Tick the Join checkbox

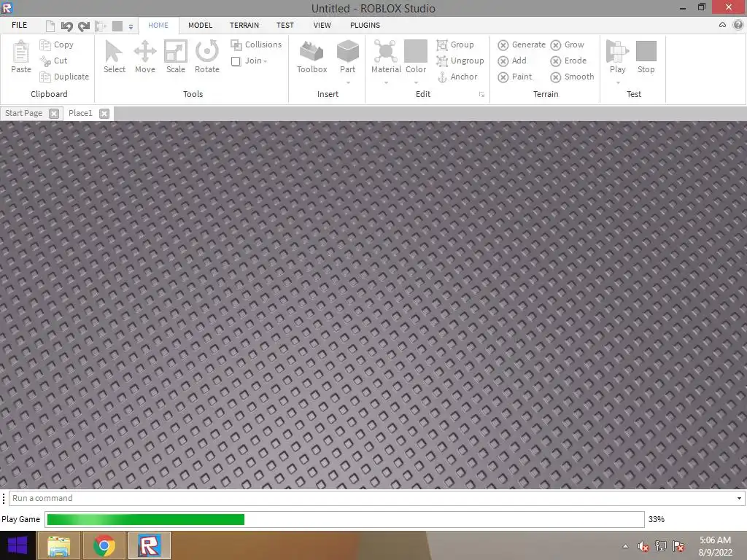[236, 61]
